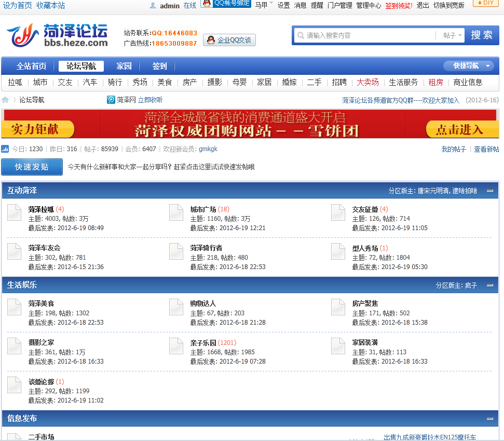
Task: Go to 全站首页 tab
Action: (31, 66)
